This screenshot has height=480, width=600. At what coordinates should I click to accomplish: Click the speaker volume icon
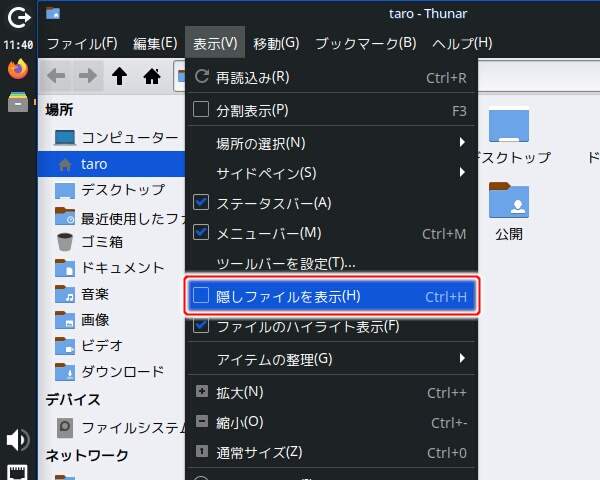(17, 440)
